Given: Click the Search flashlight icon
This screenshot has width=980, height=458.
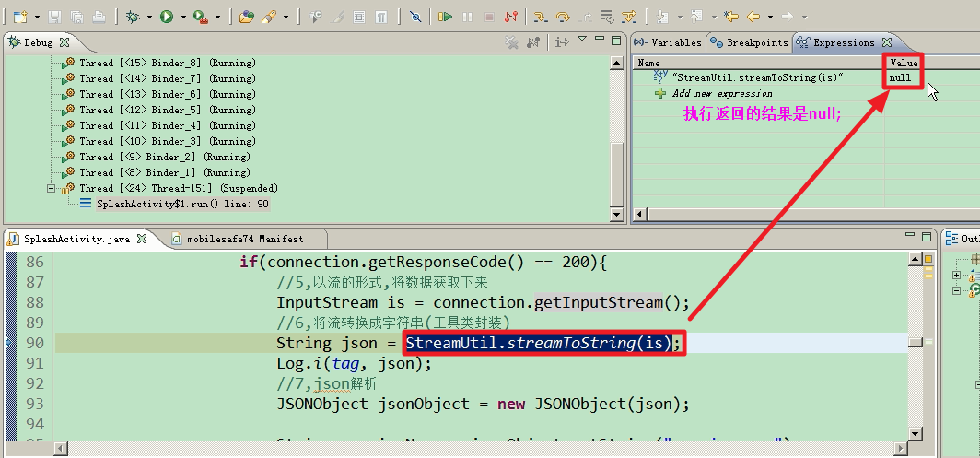Looking at the screenshot, I should [269, 17].
